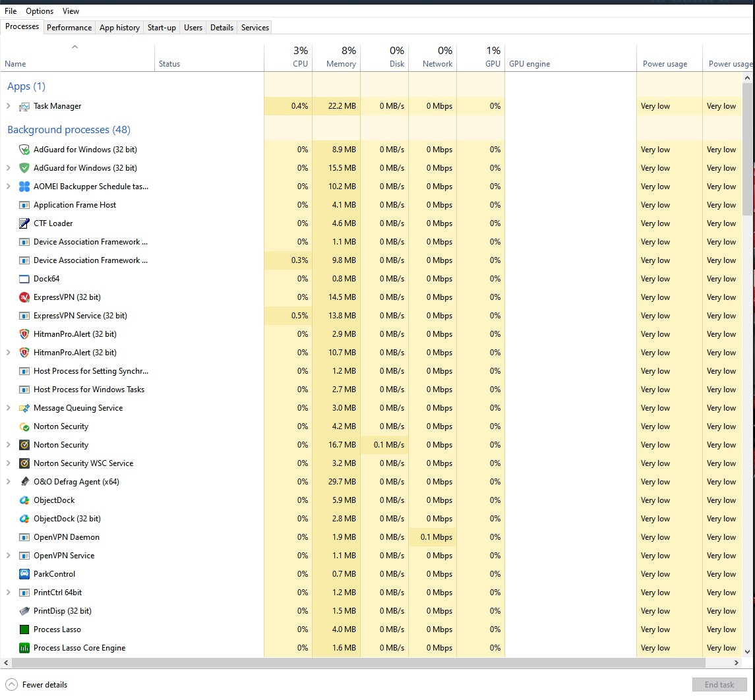Switch to the Services tab
Image resolution: width=755 pixels, height=700 pixels.
255,28
